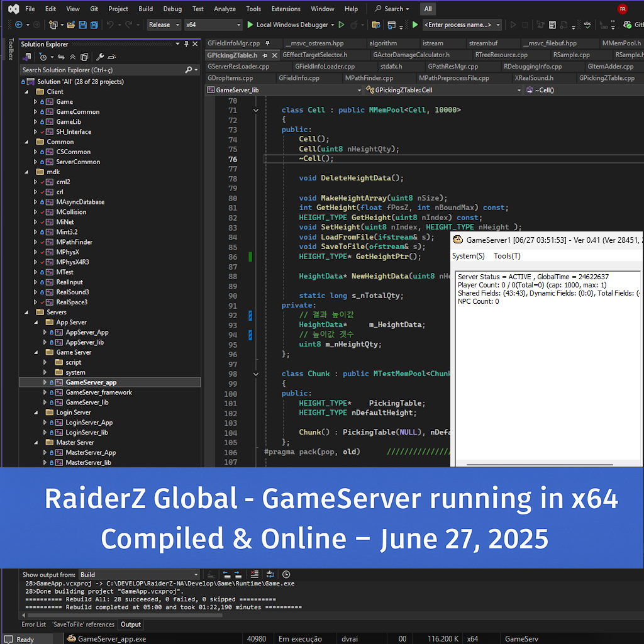The height and width of the screenshot is (644, 644).
Task: Click the Search box in title bar
Action: (x=392, y=9)
